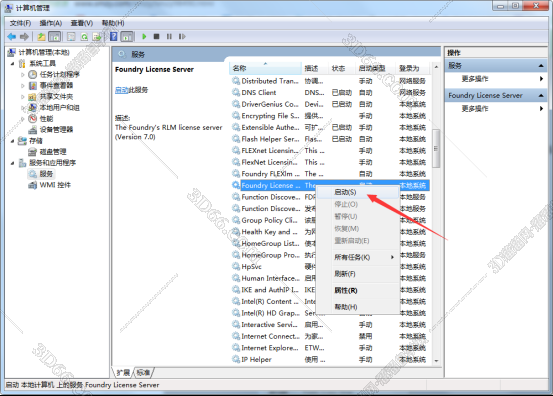The width and height of the screenshot is (553, 396).
Task: Sort by the 启动类型 column header
Action: pos(376,68)
